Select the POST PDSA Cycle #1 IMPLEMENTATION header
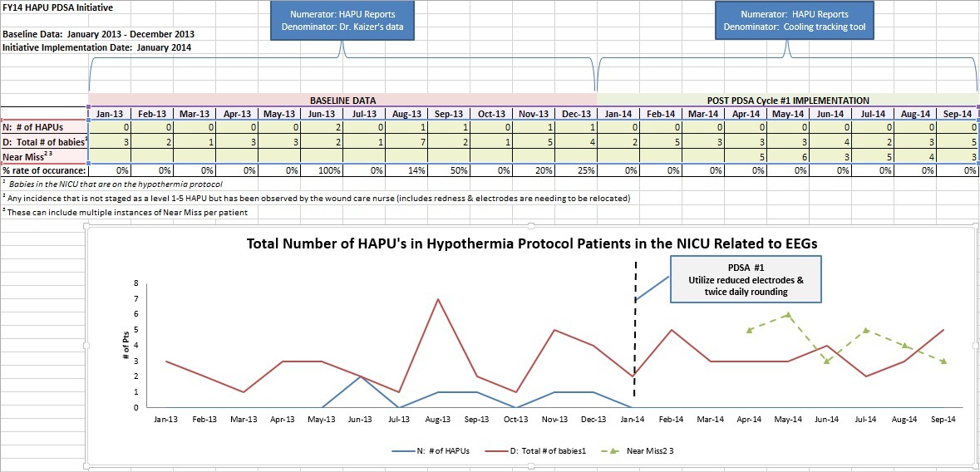Screen dimensions: 980x472 tap(786, 100)
